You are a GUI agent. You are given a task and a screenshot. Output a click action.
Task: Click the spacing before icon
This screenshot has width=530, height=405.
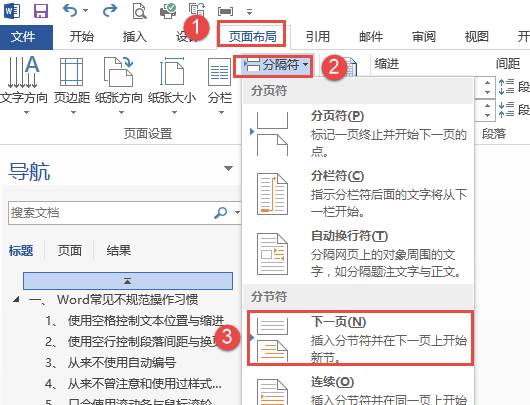pos(506,87)
